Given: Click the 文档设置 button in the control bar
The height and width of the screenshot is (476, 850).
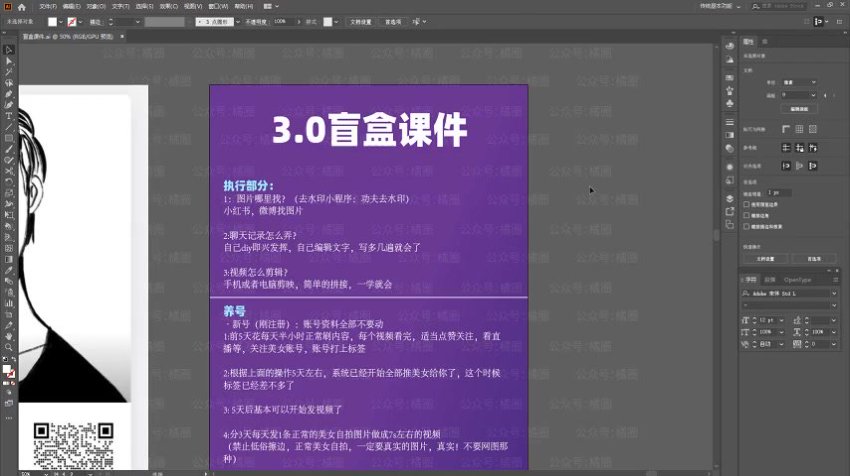Looking at the screenshot, I should [x=361, y=21].
